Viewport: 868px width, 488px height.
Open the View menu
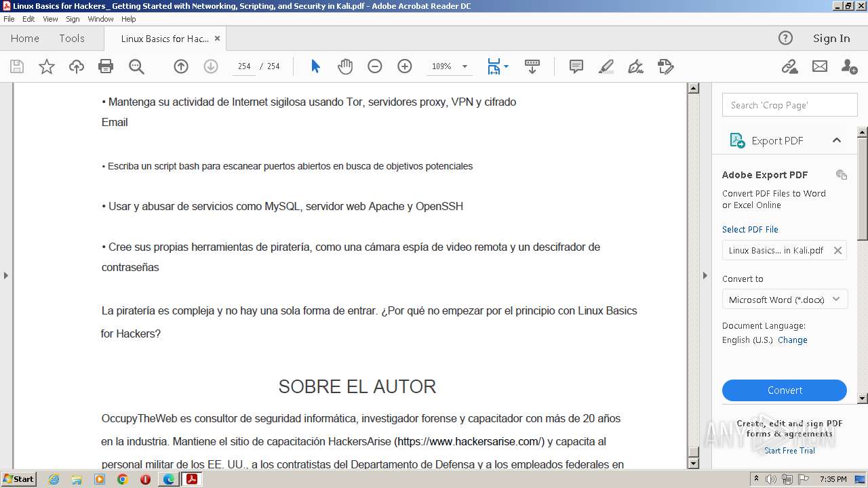(x=50, y=19)
